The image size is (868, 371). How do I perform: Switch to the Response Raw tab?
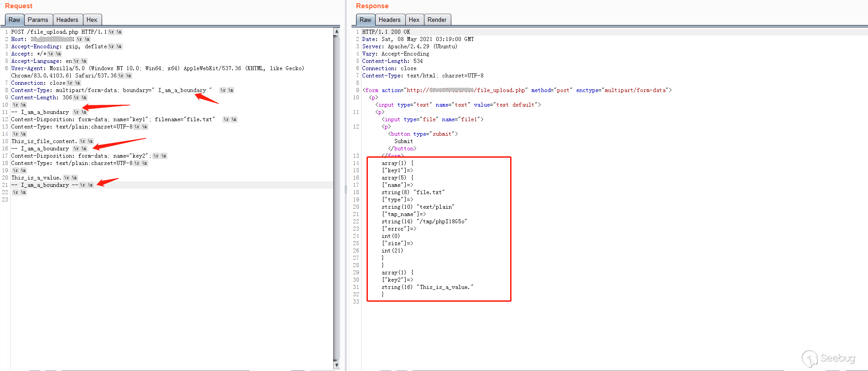[365, 20]
